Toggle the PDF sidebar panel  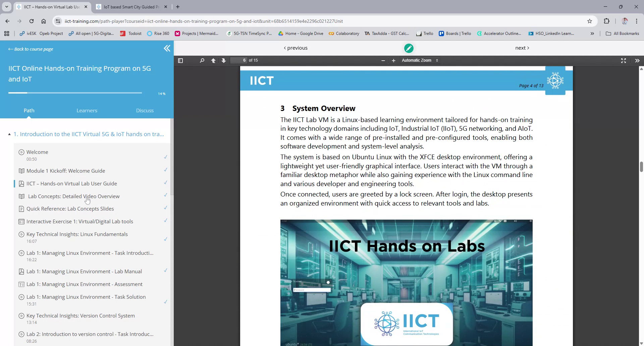(x=180, y=61)
